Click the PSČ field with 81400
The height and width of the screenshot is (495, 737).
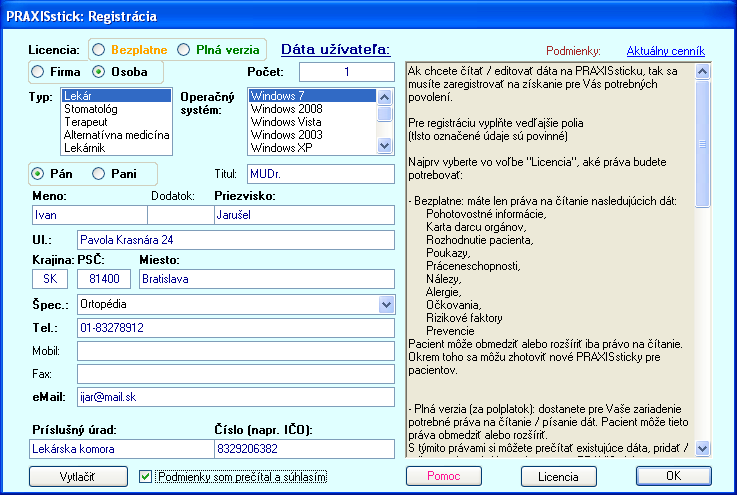(x=104, y=279)
